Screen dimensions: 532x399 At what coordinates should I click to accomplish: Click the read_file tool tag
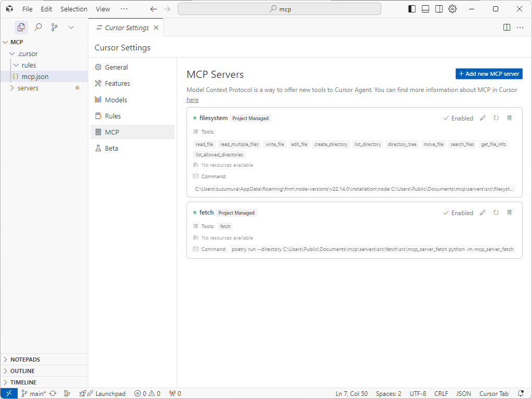point(204,144)
